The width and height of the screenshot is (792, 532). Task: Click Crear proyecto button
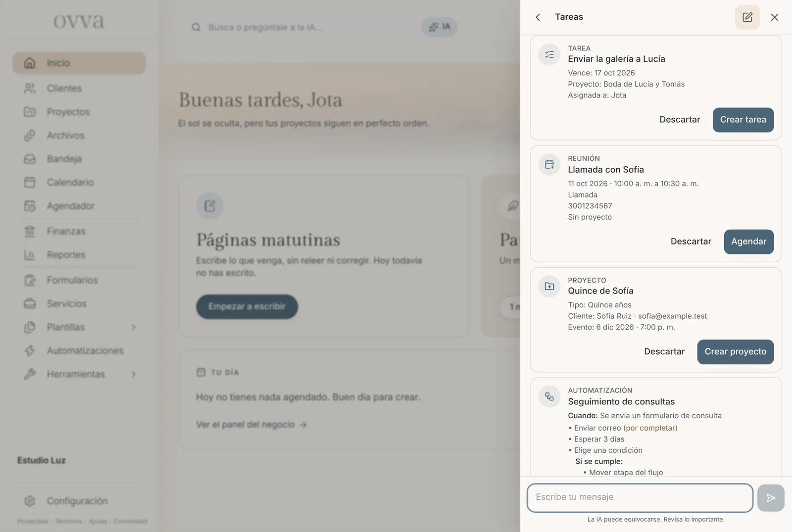tap(735, 352)
